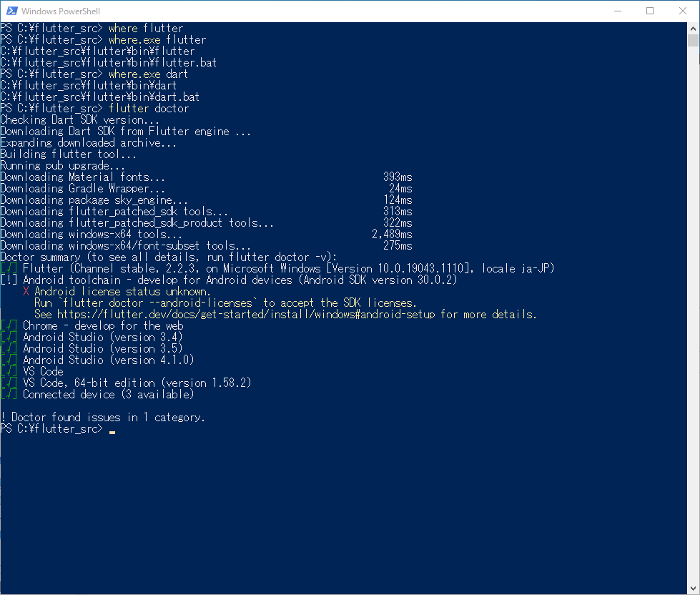Minimize the Windows PowerShell window
Screen dimensions: 700x595
tap(618, 11)
